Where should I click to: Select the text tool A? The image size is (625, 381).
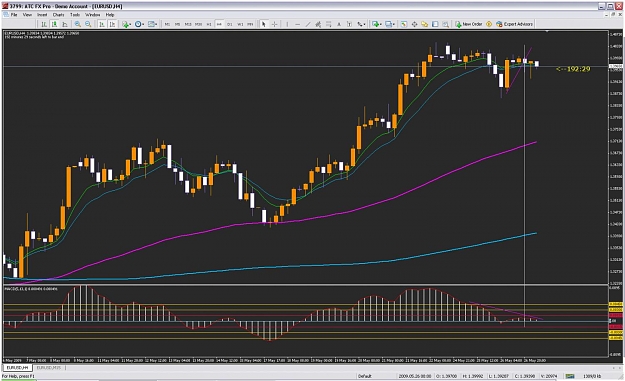(339, 24)
